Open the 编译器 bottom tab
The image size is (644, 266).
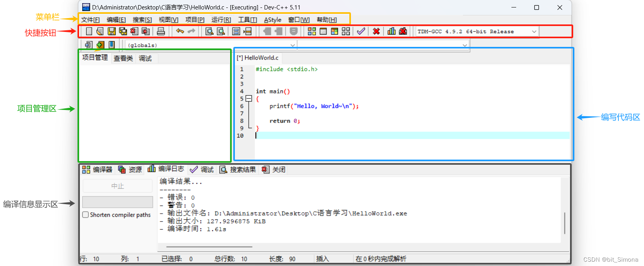coord(97,169)
